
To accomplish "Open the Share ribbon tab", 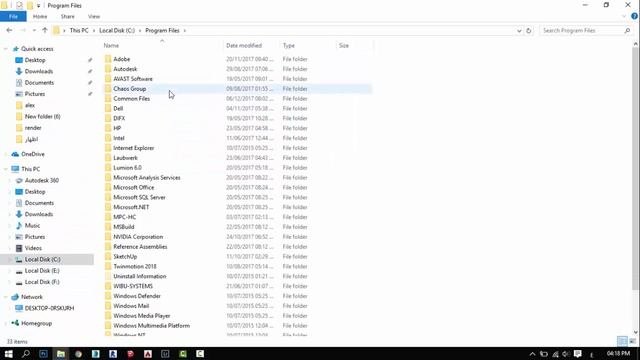I will (67, 16).
